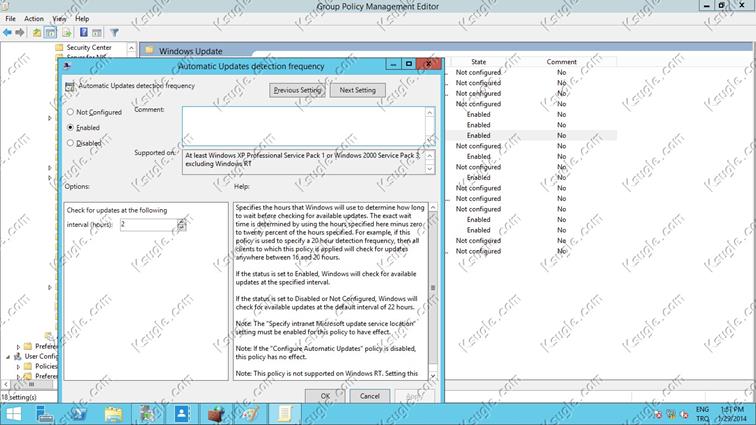Go back with the blue Back arrow
This screenshot has width=756, height=425.
(7, 32)
